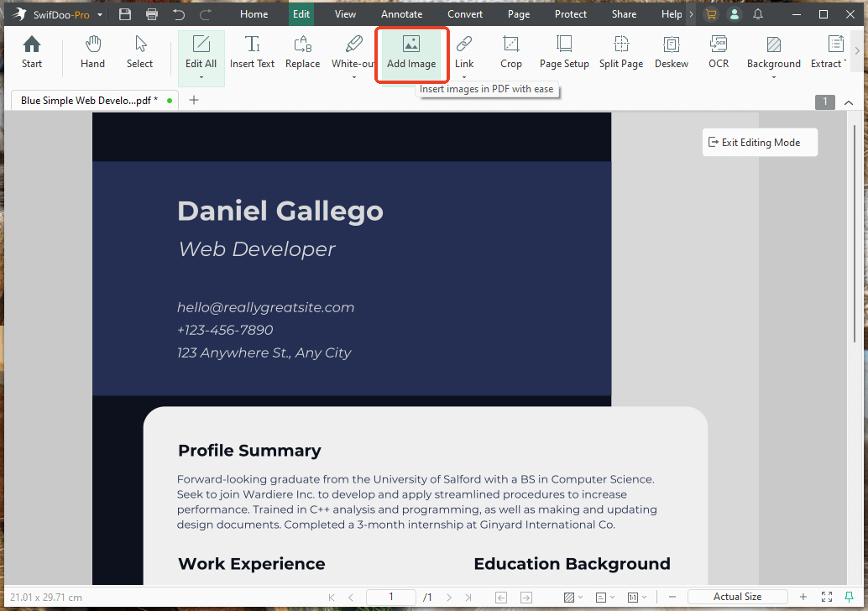Choose the Crop tool
The height and width of the screenshot is (611, 868).
pyautogui.click(x=510, y=53)
